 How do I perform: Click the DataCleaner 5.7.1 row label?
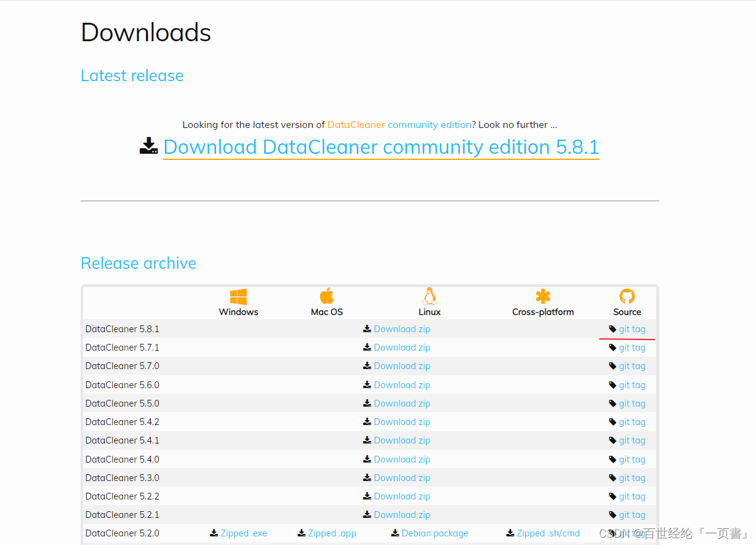(123, 348)
